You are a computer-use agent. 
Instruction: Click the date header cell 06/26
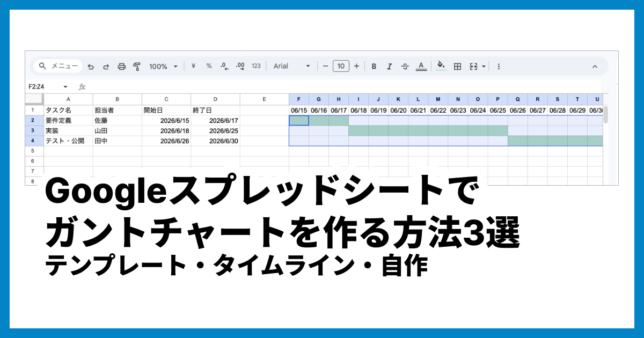click(517, 110)
